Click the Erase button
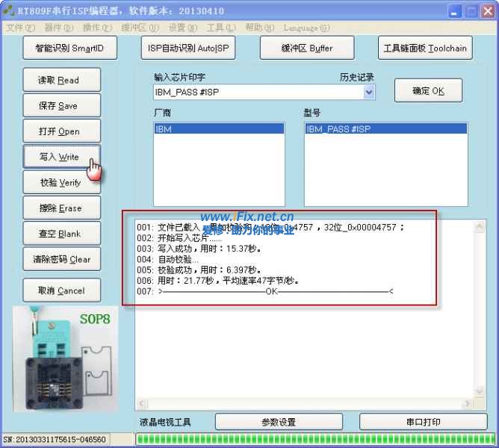Screen dimensions: 499x448 click(x=59, y=208)
